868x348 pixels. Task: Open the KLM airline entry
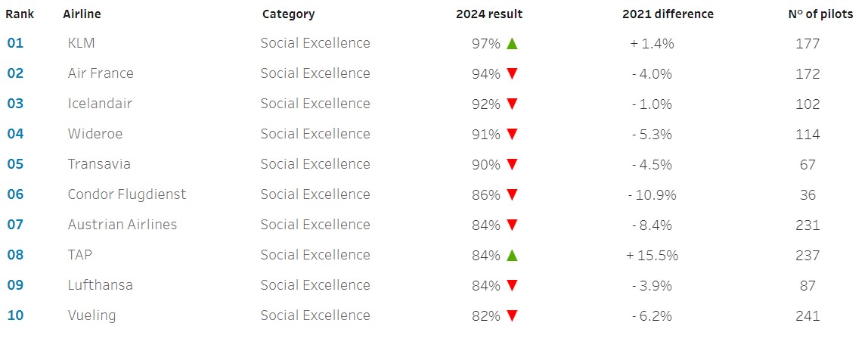pyautogui.click(x=81, y=43)
